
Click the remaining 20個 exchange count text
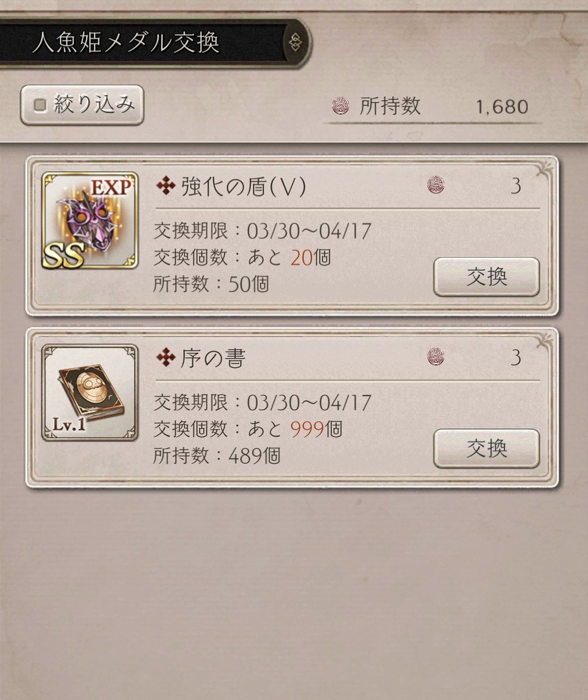pyautogui.click(x=310, y=257)
